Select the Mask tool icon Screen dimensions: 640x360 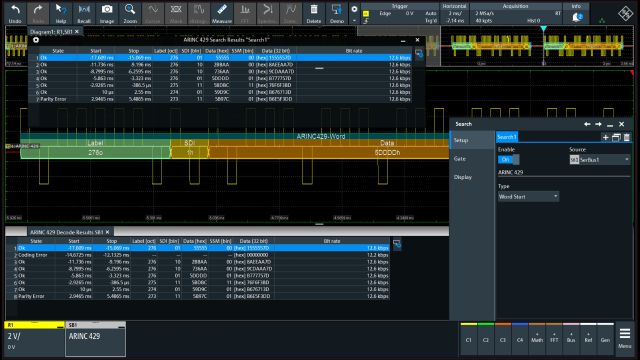click(176, 13)
